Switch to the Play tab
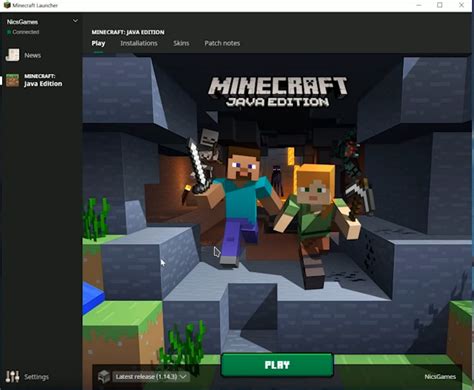Image resolution: width=474 pixels, height=390 pixels. click(x=98, y=43)
